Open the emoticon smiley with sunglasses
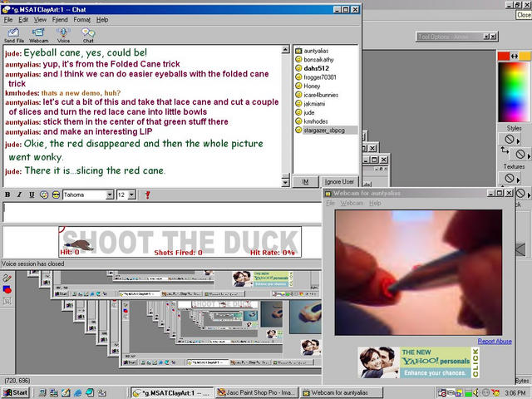The height and width of the screenshot is (399, 532). [56, 195]
